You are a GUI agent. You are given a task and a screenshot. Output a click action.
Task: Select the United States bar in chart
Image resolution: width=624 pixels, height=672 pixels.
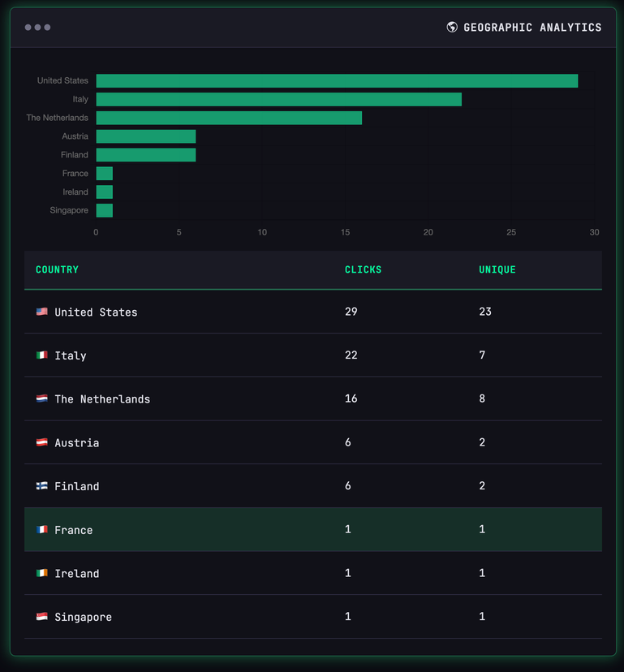337,81
